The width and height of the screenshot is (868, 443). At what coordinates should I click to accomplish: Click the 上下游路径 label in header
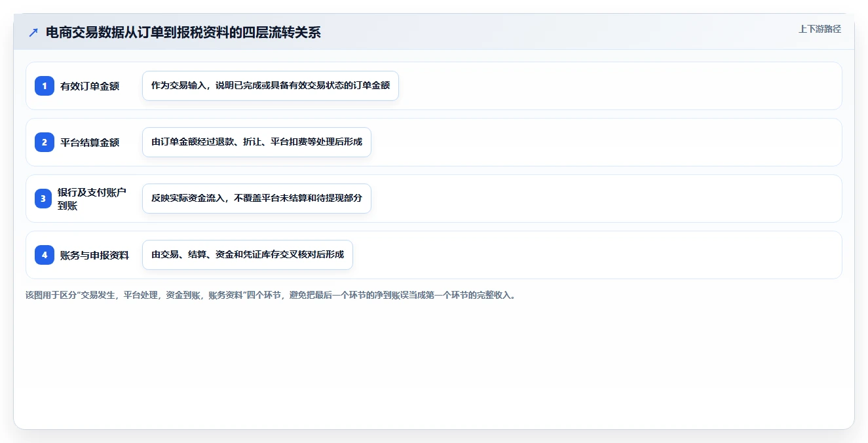click(x=820, y=29)
